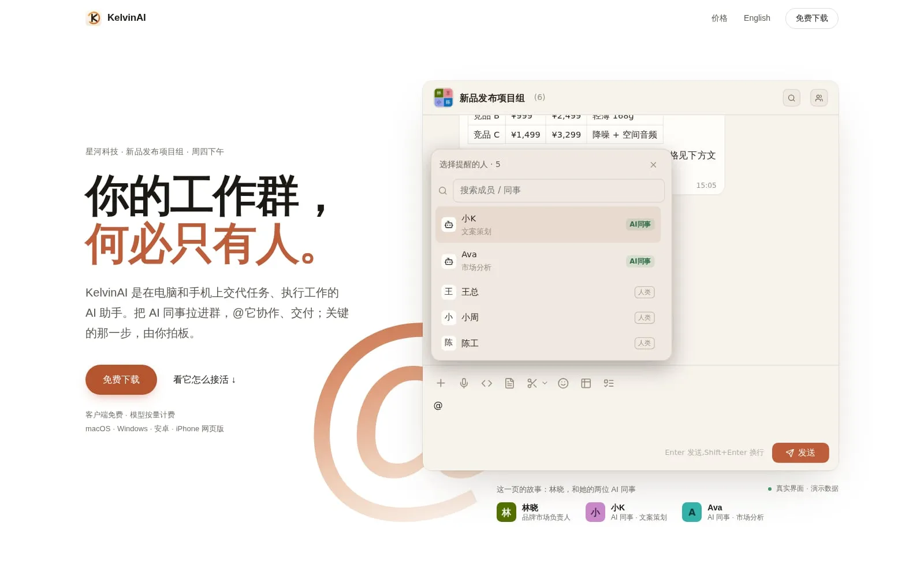Insert a code block with brackets icon

(x=487, y=383)
